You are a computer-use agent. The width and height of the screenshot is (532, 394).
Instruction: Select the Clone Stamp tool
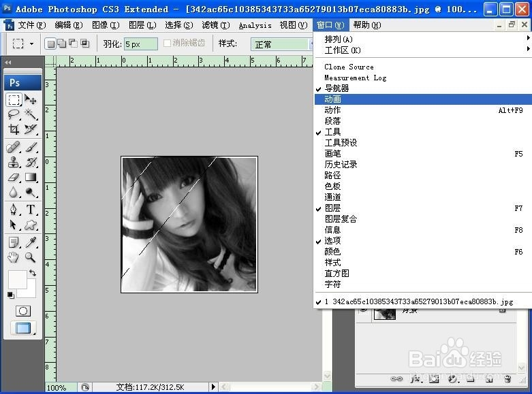pyautogui.click(x=14, y=163)
